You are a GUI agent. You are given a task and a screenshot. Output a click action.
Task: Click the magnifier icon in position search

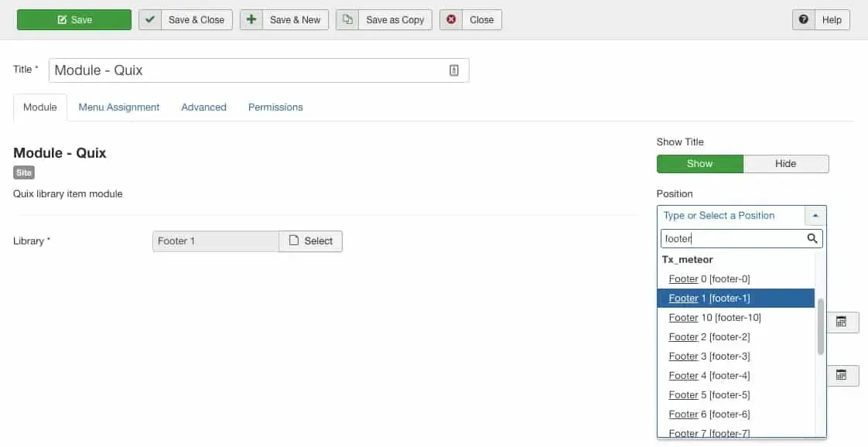click(812, 238)
